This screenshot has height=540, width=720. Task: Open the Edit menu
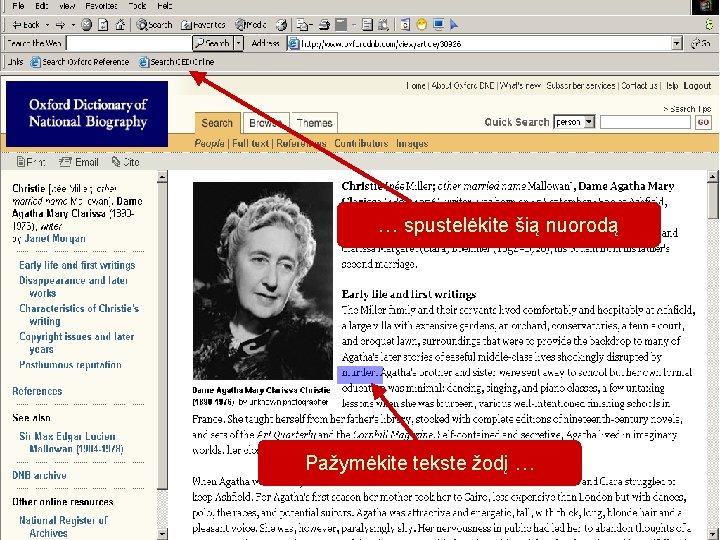click(41, 6)
